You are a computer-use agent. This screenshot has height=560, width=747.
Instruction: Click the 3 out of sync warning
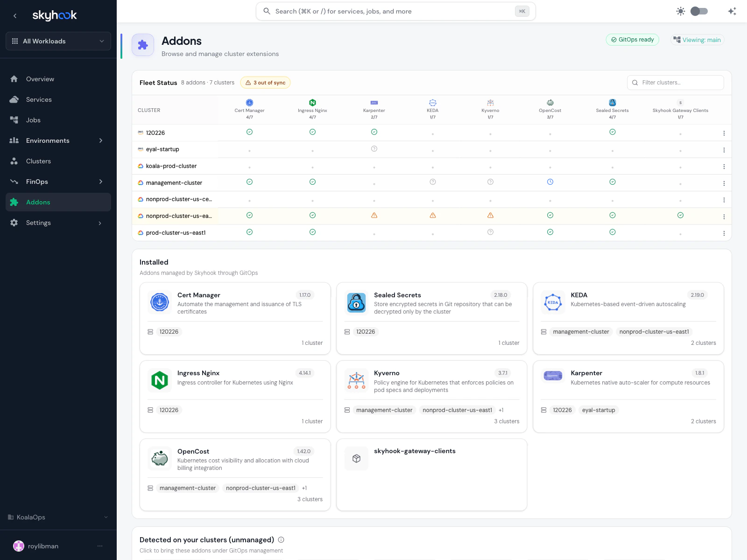pyautogui.click(x=265, y=82)
